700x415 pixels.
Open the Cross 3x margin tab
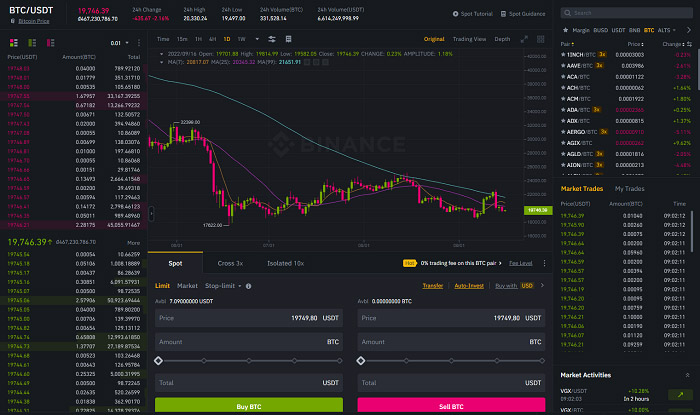[x=230, y=263]
